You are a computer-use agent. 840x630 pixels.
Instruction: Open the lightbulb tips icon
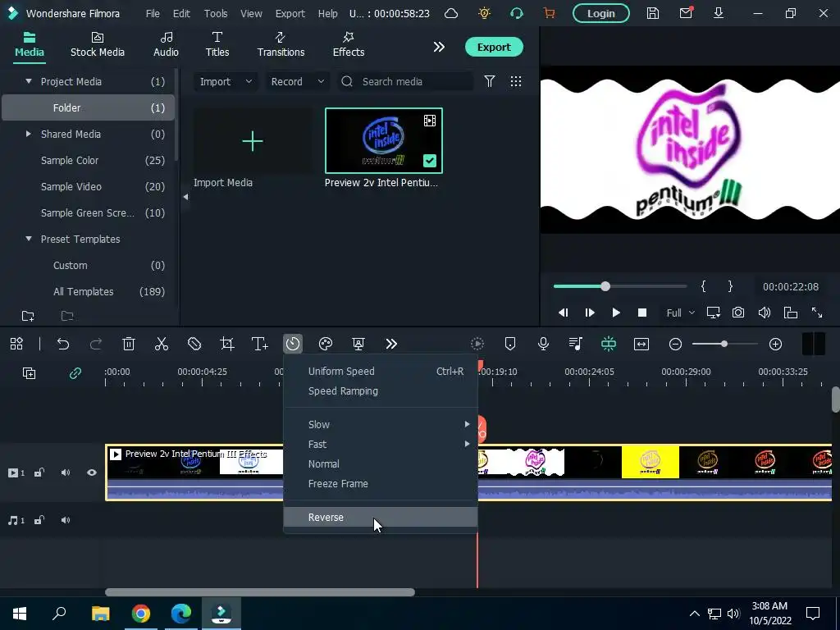pyautogui.click(x=484, y=13)
